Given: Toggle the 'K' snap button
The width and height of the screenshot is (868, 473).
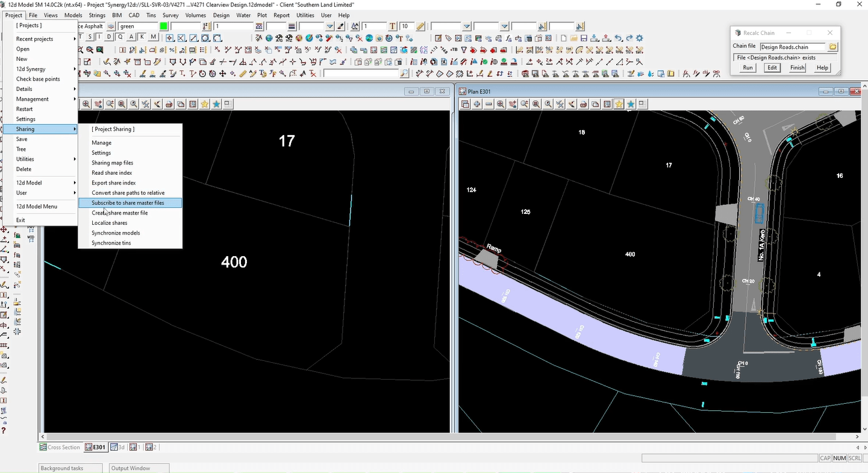Looking at the screenshot, I should (143, 37).
